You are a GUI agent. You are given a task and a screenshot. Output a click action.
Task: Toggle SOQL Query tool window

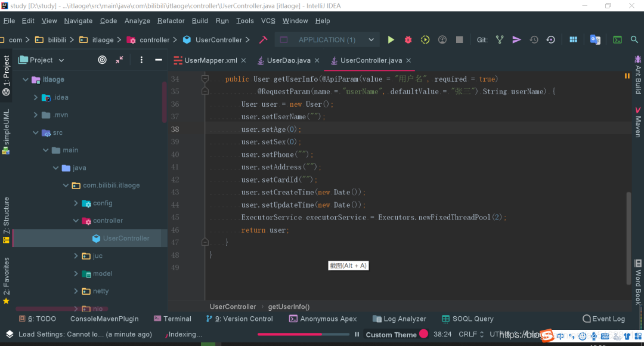click(x=467, y=319)
